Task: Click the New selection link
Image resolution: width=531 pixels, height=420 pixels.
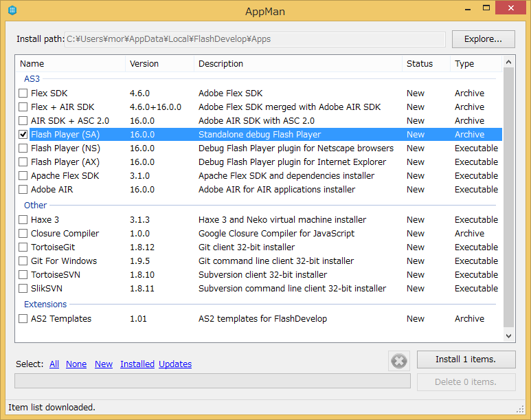Action: coord(104,364)
